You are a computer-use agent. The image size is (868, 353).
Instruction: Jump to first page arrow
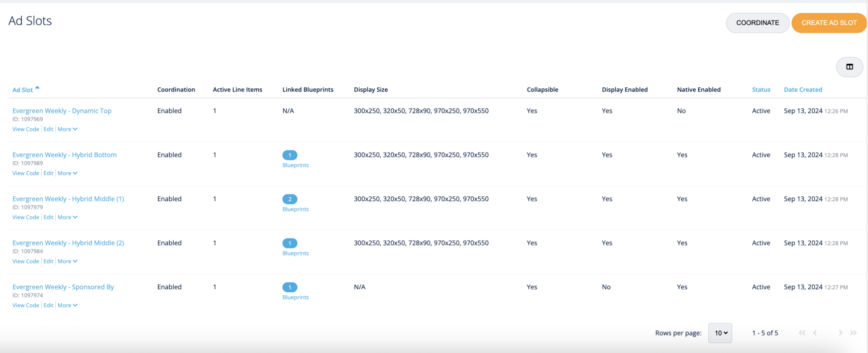point(802,333)
